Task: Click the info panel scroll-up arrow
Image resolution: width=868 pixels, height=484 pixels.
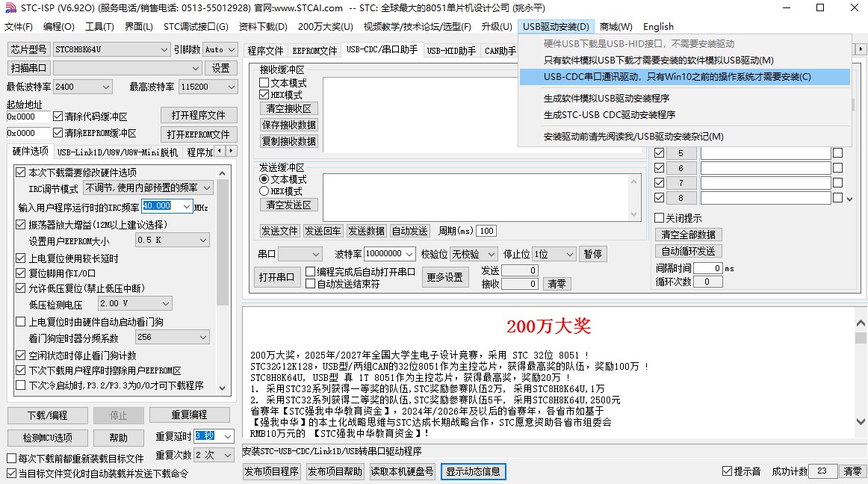Action: [861, 323]
